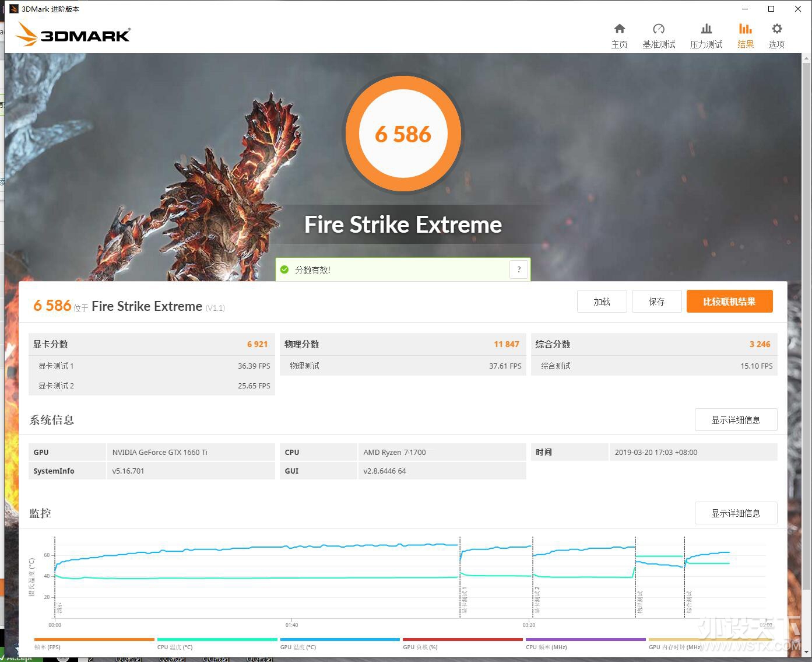Show detailed info for 系统信息 section
Image resolution: width=812 pixels, height=662 pixels.
[x=736, y=420]
